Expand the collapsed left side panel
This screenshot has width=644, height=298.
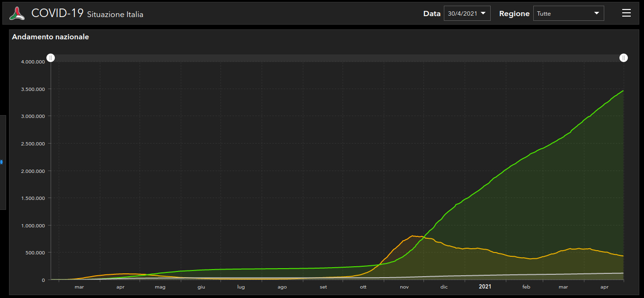(2, 162)
